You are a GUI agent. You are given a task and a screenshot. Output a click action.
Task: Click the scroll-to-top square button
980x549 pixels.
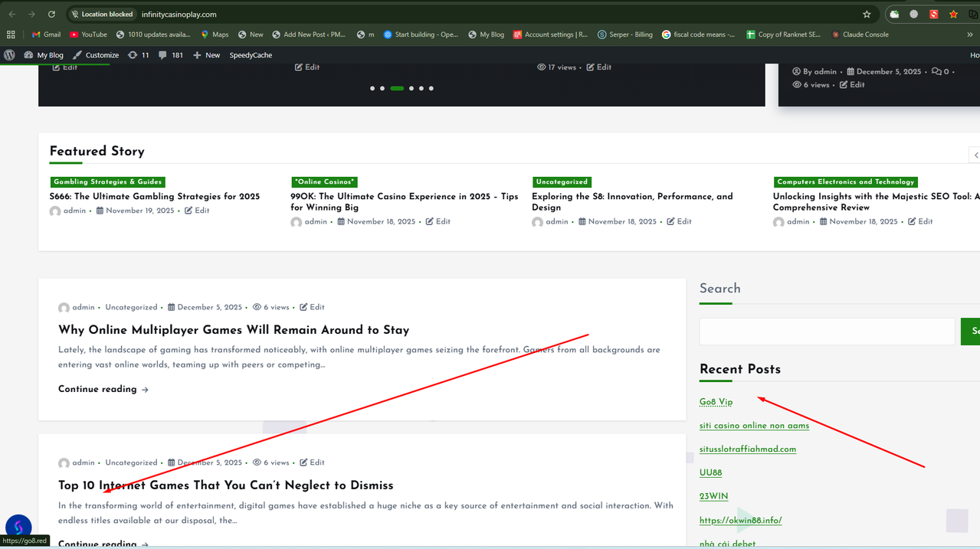coord(957,521)
